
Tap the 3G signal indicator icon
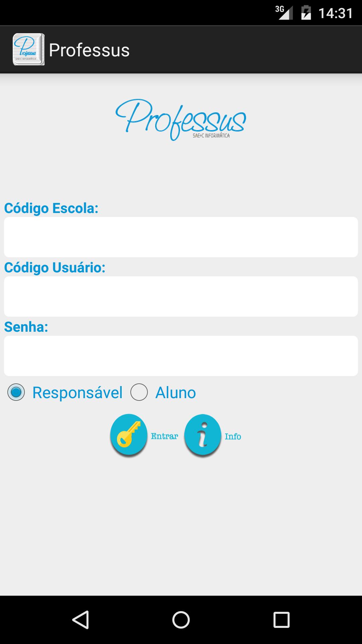click(x=284, y=12)
